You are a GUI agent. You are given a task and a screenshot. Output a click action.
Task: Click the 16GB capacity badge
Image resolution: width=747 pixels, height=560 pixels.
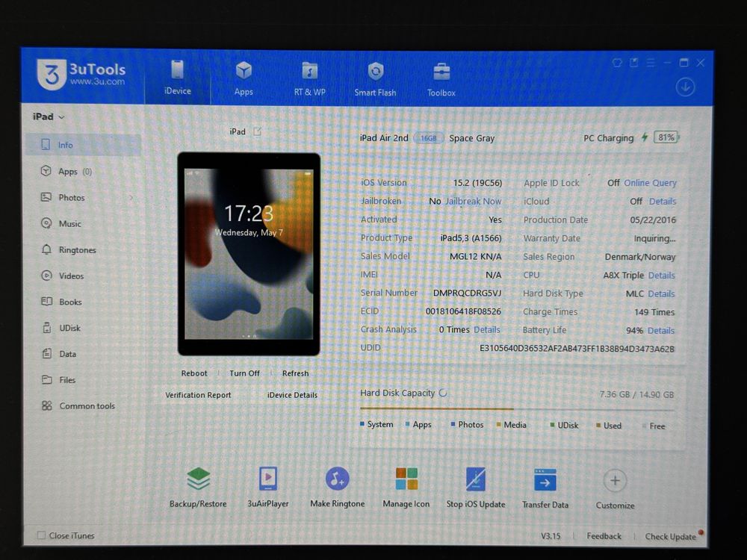[x=428, y=138]
